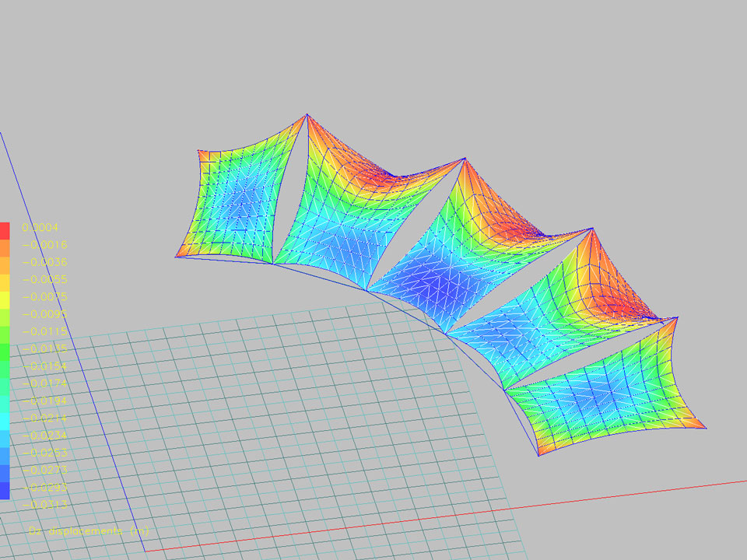Click the darkest blue swatch at legend bottom
The image size is (747, 560).
tap(5, 490)
